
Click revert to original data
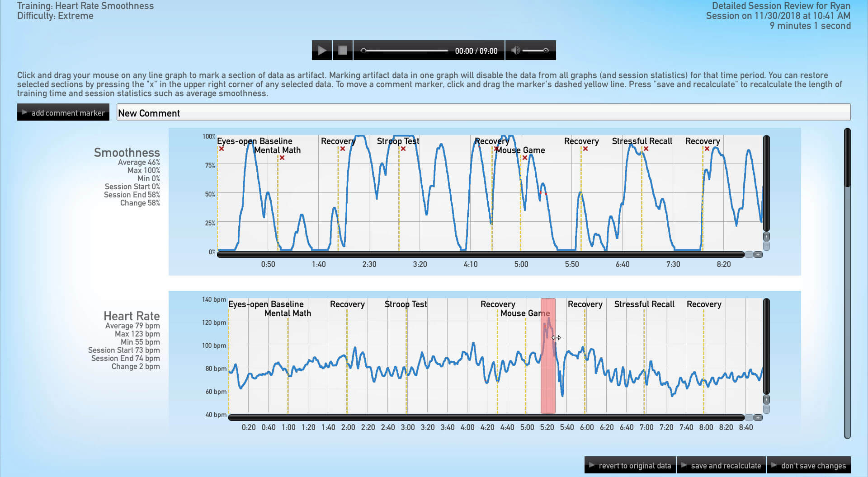tap(630, 465)
